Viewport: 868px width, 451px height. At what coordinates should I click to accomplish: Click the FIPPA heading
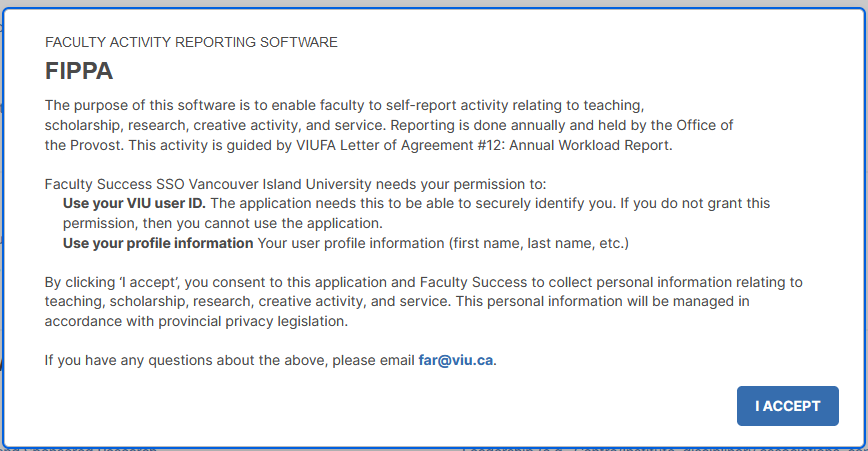click(x=79, y=72)
